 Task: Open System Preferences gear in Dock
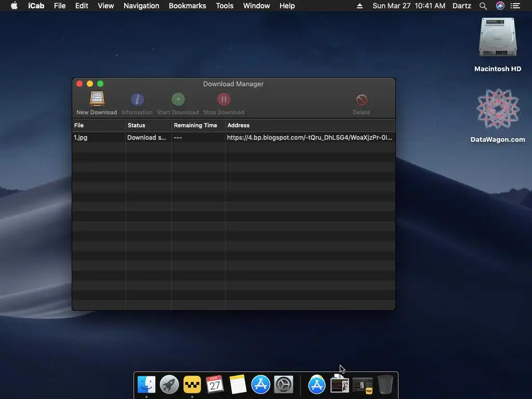284,384
